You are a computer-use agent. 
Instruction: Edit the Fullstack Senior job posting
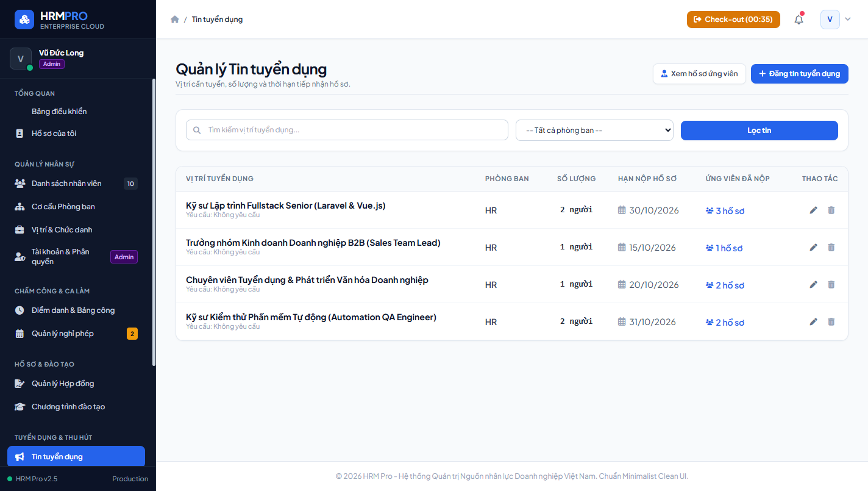click(813, 210)
